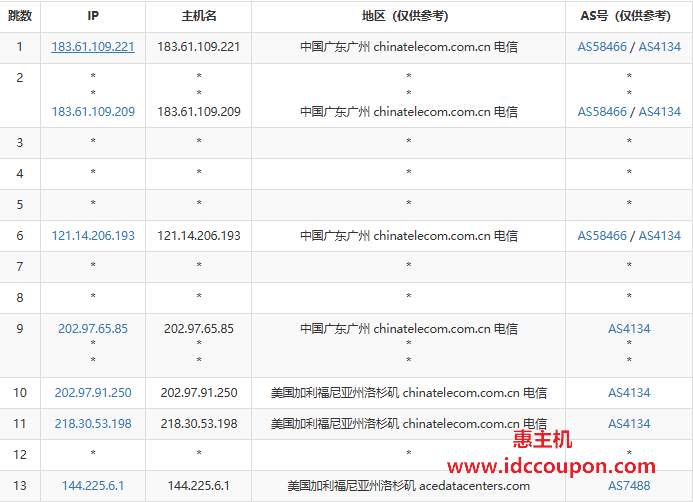Click AS4134 link in hop 2 row
This screenshot has height=502, width=693.
[659, 112]
